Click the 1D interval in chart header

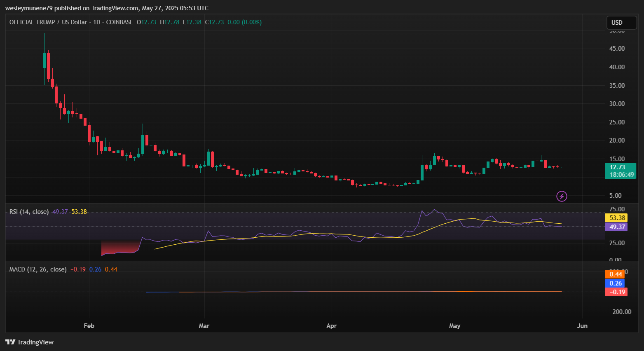(x=97, y=22)
